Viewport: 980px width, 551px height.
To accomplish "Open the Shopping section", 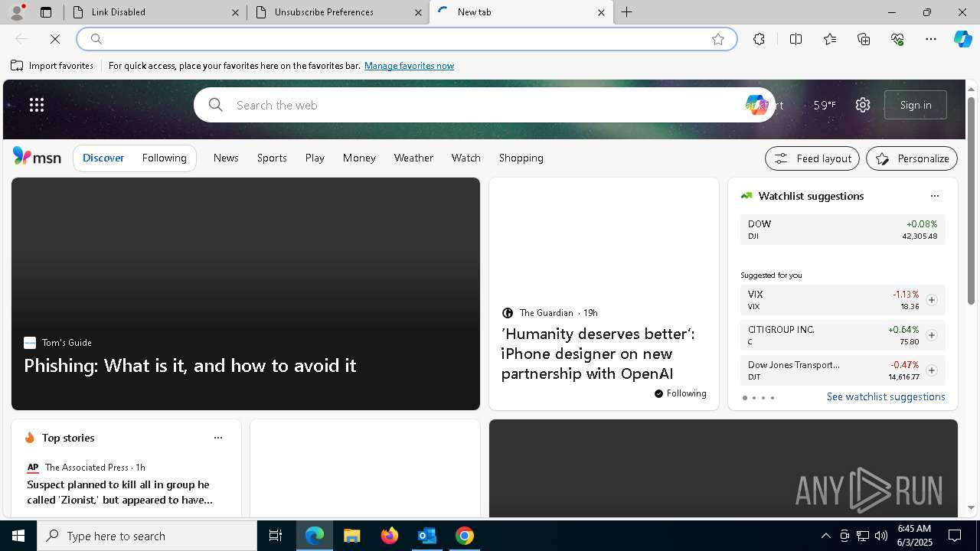I will point(521,158).
